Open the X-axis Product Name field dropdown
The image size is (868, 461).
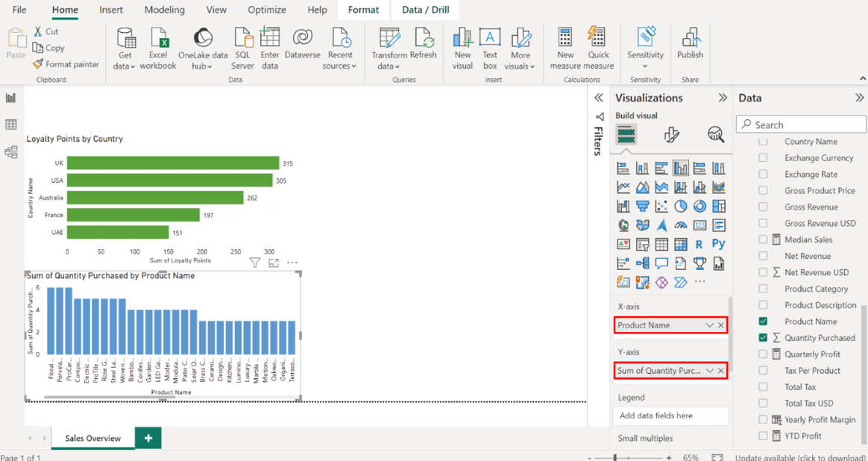click(710, 325)
